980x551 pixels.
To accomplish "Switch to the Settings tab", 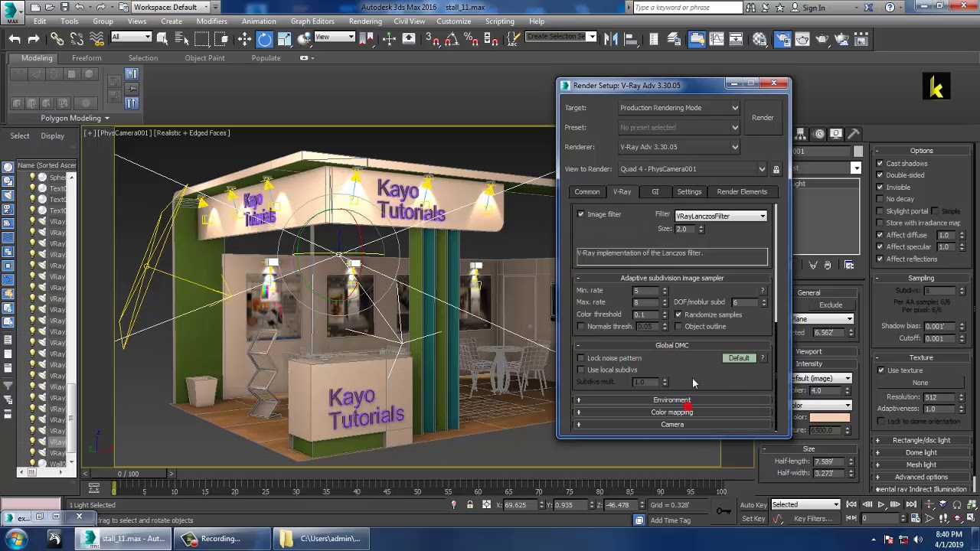I will pyautogui.click(x=689, y=192).
